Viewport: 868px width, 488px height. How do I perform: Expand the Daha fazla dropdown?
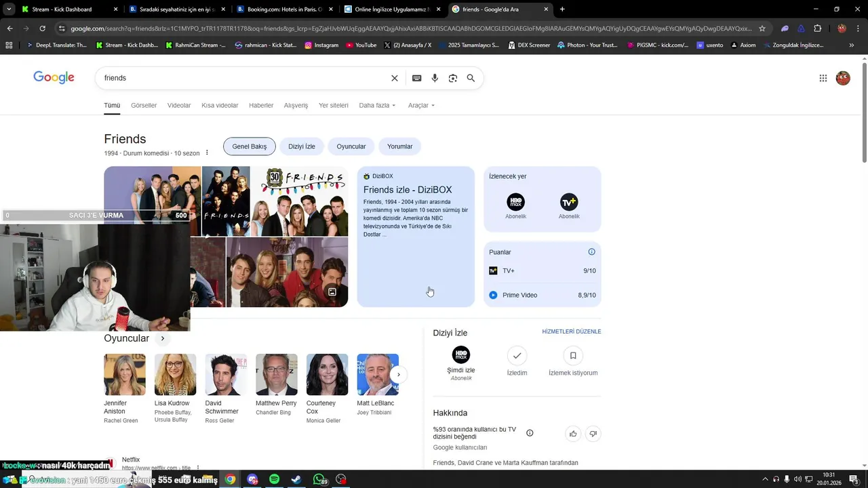(x=377, y=105)
